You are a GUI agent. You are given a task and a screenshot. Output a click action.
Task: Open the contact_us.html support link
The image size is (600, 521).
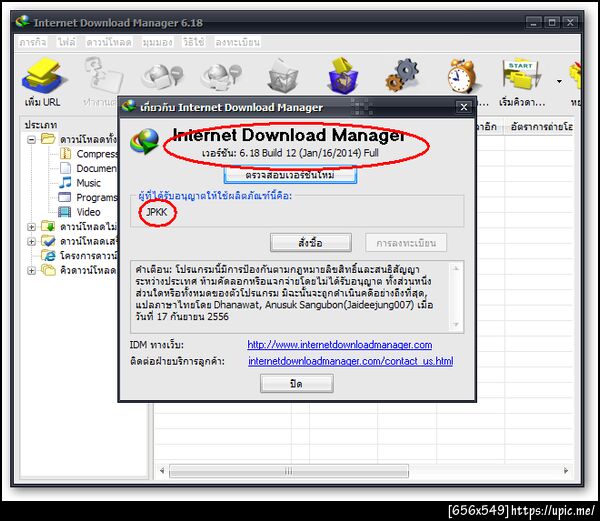[350, 361]
